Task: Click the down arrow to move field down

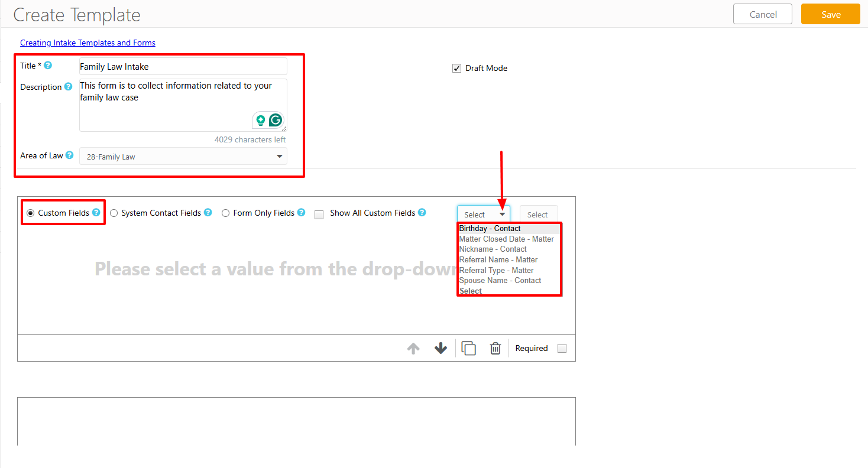Action: [x=441, y=348]
